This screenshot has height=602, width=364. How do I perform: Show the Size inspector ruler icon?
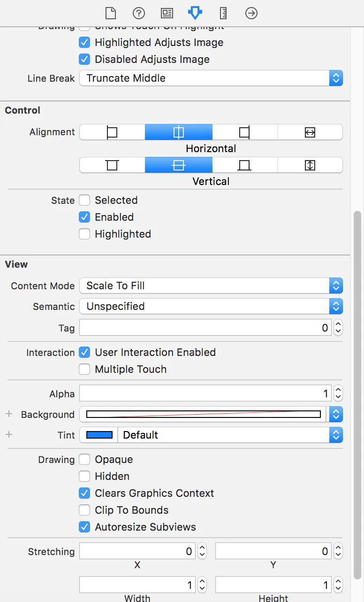pyautogui.click(x=223, y=13)
